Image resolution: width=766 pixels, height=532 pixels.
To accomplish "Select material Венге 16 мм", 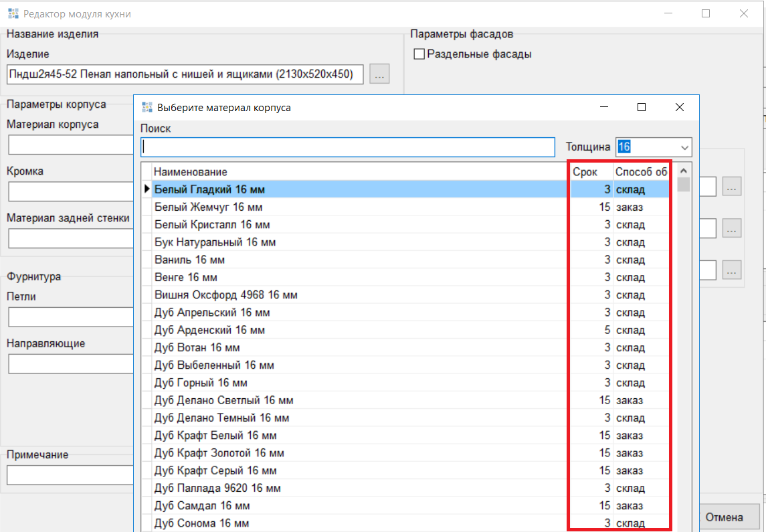I will click(186, 277).
